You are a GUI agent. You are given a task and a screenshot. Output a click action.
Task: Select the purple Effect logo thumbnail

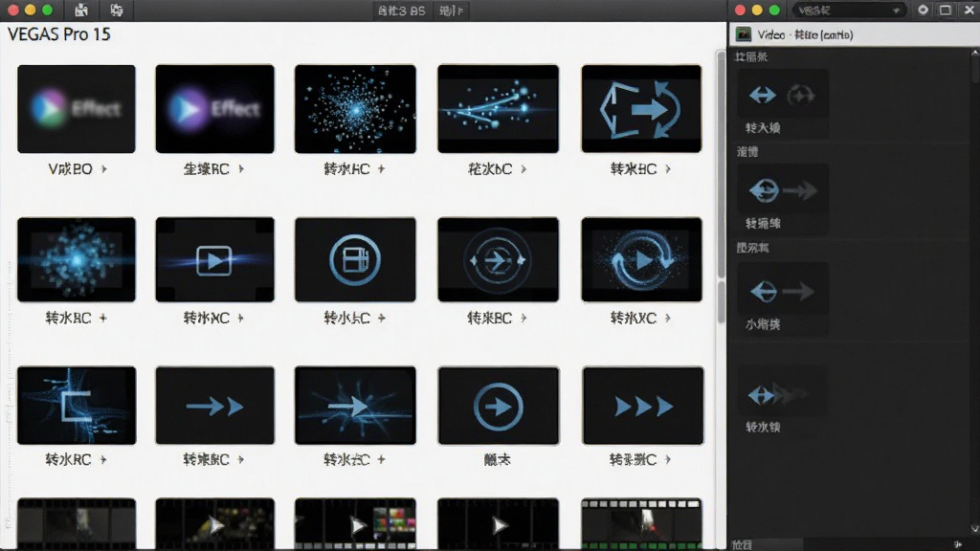(214, 109)
